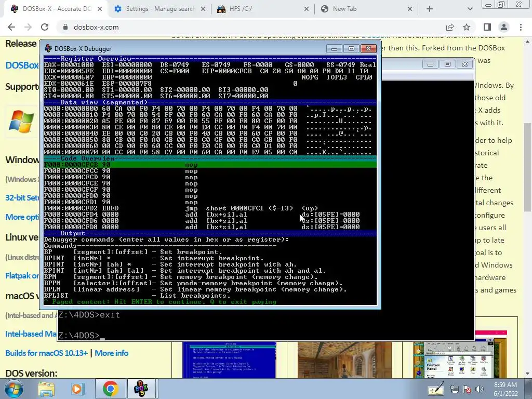This screenshot has width=532, height=399.
Task: Open the pen input tray icon
Action: click(x=436, y=389)
